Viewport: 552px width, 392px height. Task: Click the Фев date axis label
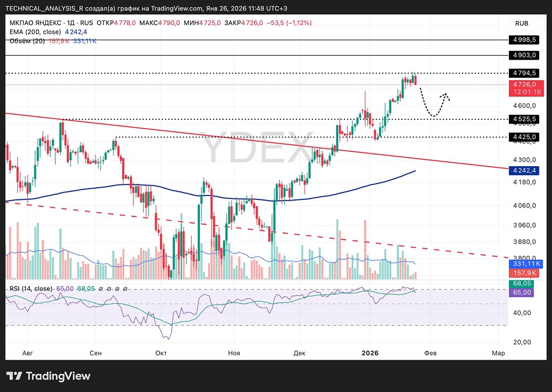click(430, 353)
